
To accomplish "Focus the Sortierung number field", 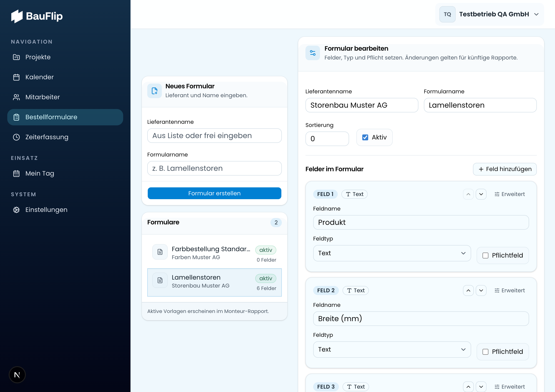I will click(x=327, y=139).
